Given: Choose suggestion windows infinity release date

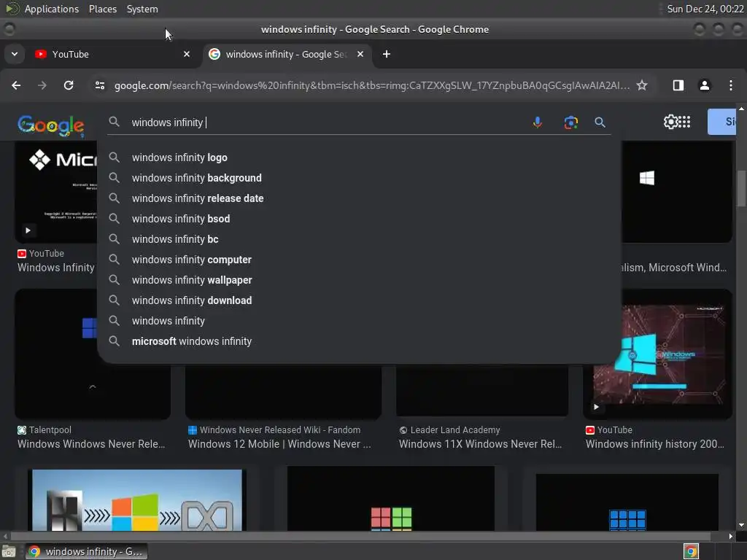Looking at the screenshot, I should pyautogui.click(x=359, y=198).
